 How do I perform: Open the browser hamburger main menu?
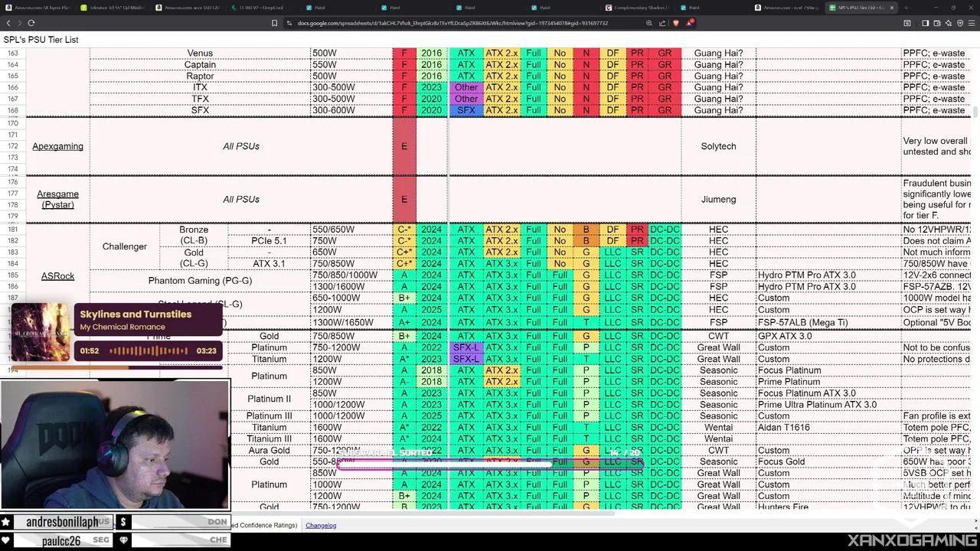coord(971,23)
